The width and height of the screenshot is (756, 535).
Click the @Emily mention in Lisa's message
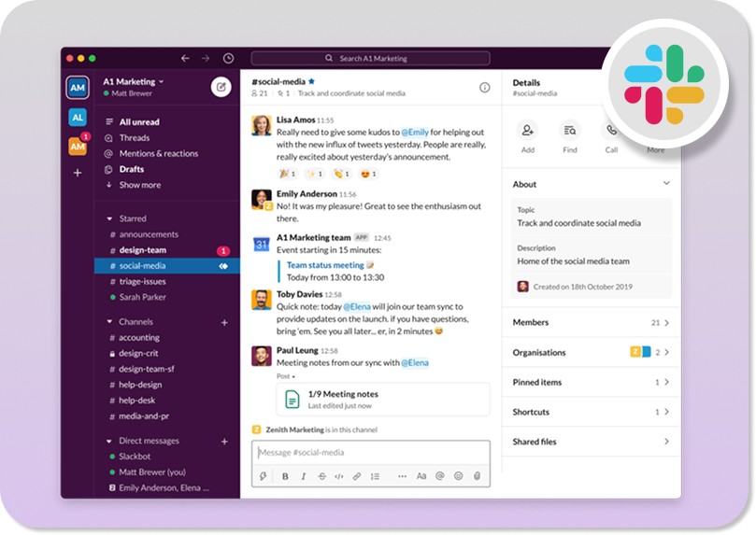tap(415, 132)
